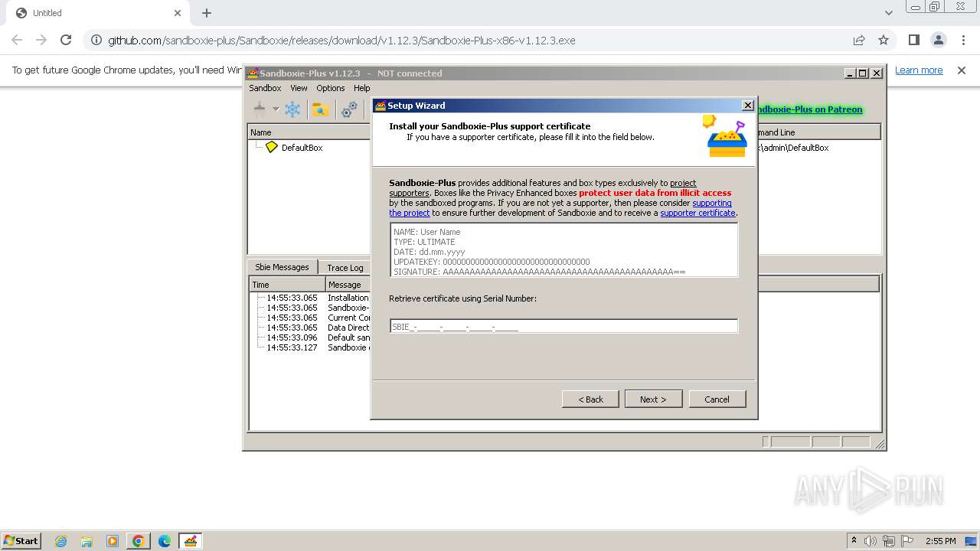Toggle Chrome side panel icon
This screenshot has height=551, width=980.
(x=914, y=41)
